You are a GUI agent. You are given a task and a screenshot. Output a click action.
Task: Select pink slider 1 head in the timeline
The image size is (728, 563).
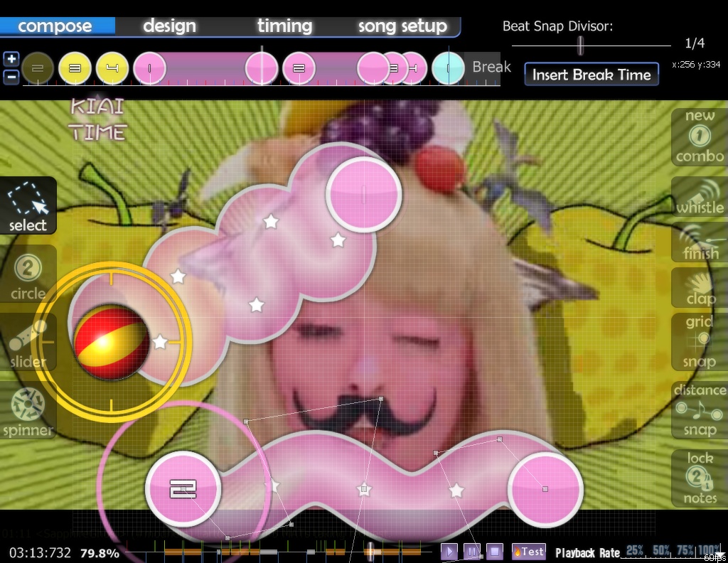tap(149, 68)
